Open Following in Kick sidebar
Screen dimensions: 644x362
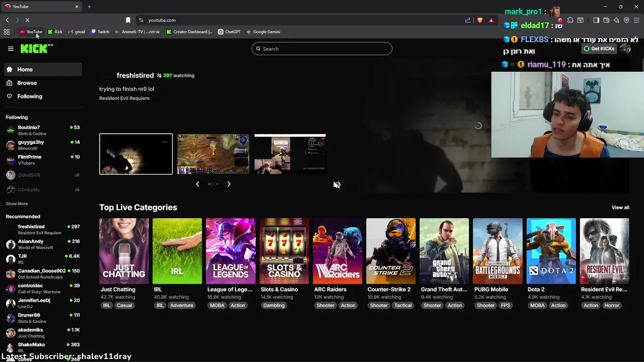tap(43, 97)
